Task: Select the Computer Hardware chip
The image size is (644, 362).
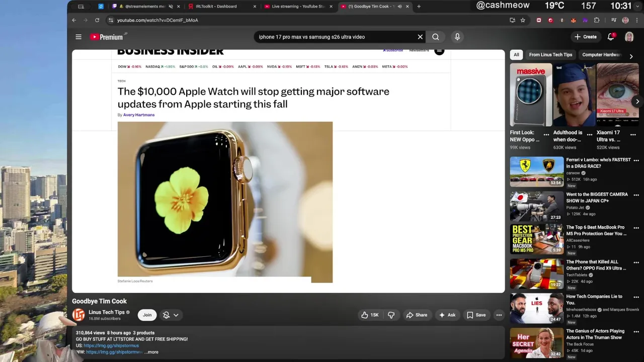Action: 602,55
